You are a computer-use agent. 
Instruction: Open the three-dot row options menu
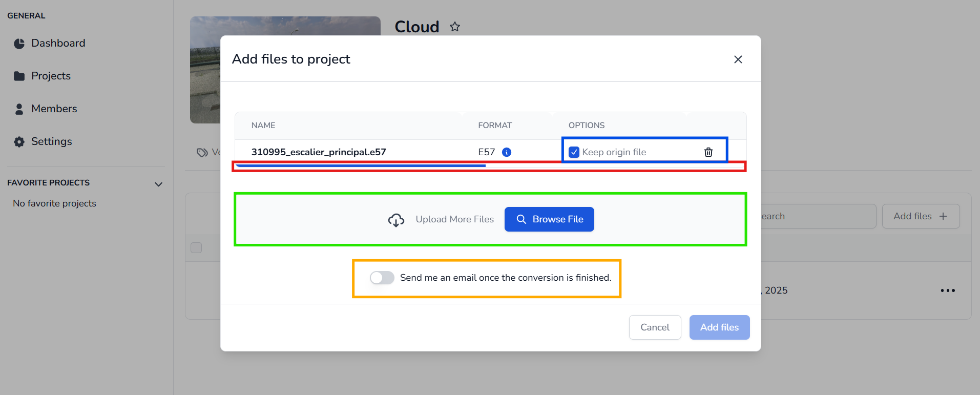pos(947,290)
